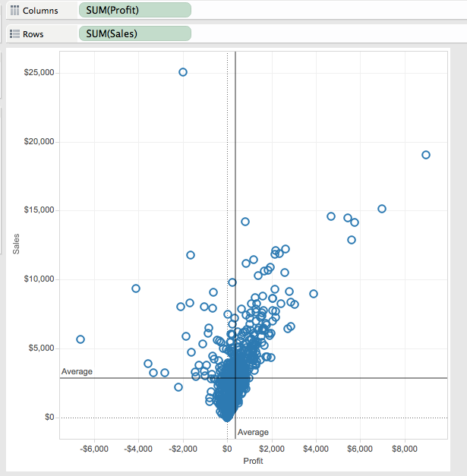Screen dimensions: 467x476
Task: Click the data point near -$4,000 profit, $9,000 sales
Action: 136,288
